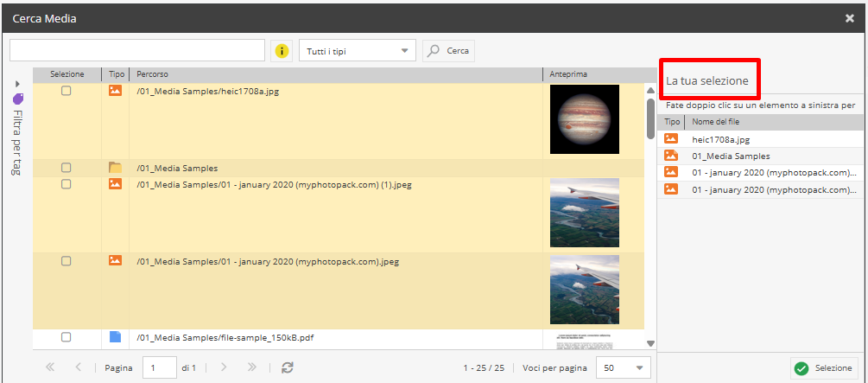The image size is (868, 383).
Task: Select the file-sample_150kB.pdf checkbox
Action: (x=67, y=337)
